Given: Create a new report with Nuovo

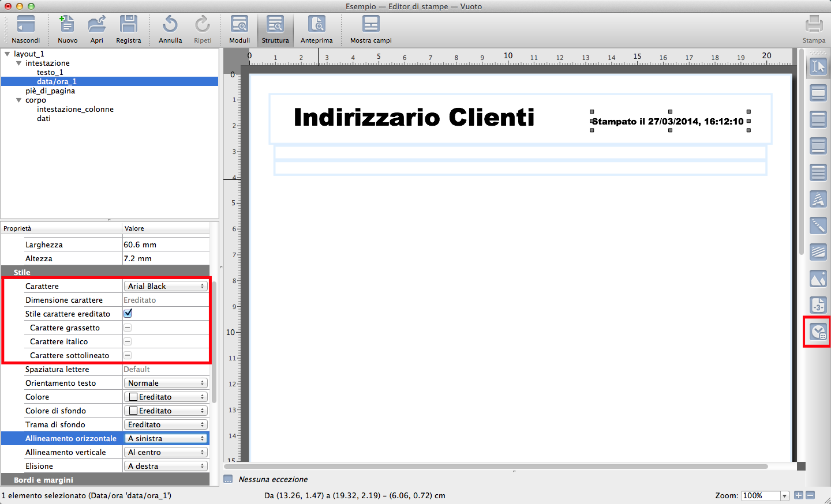Looking at the screenshot, I should [68, 25].
